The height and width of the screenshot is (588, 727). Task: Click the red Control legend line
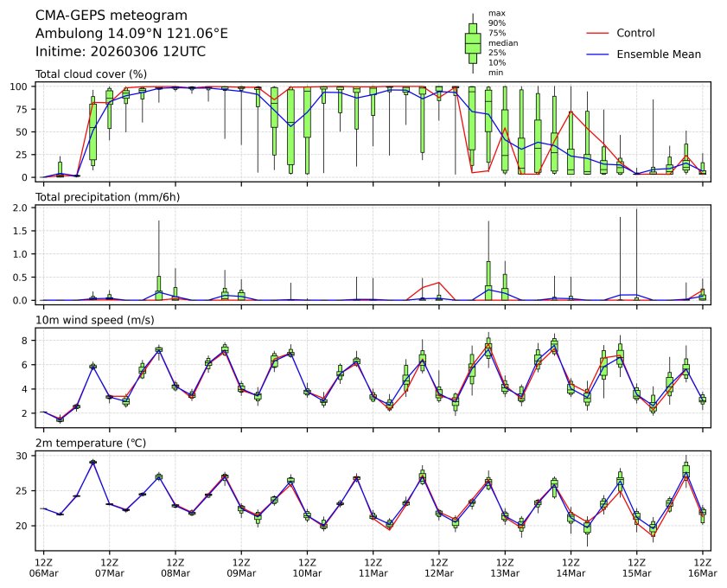(598, 34)
